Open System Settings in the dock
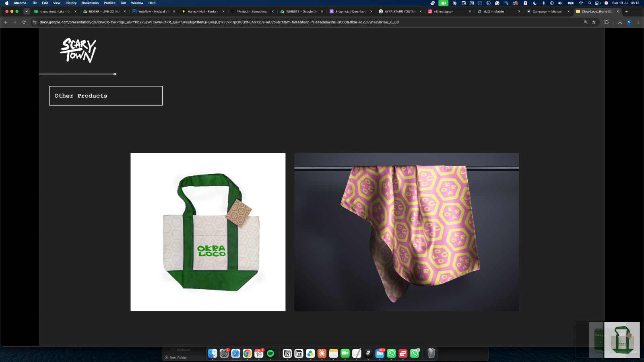The width and height of the screenshot is (644, 362). (x=224, y=353)
